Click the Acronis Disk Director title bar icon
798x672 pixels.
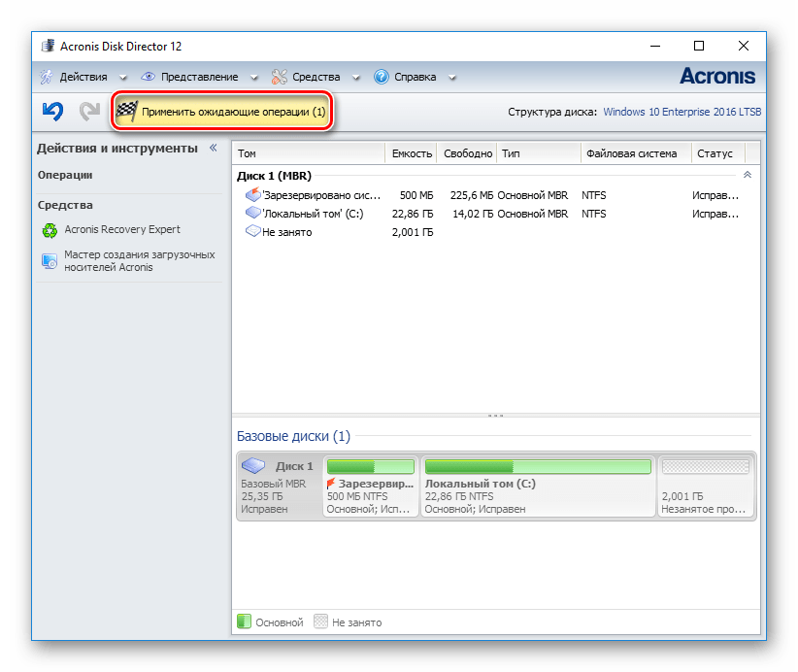point(49,47)
